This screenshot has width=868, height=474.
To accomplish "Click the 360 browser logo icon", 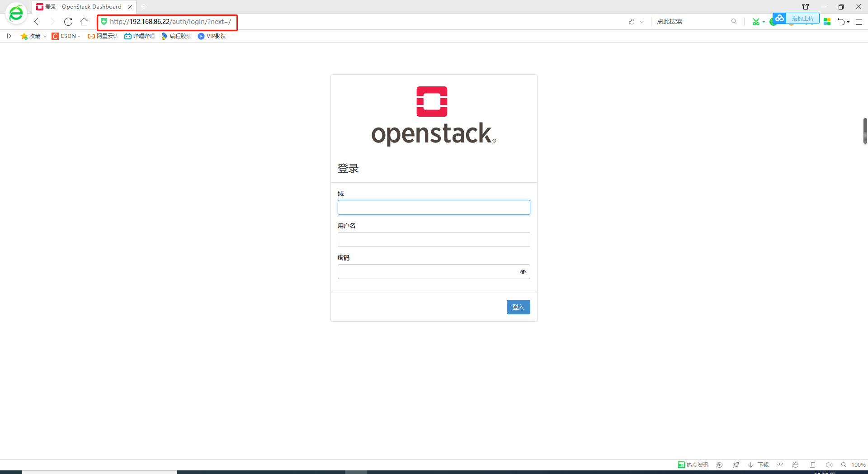I will [16, 14].
